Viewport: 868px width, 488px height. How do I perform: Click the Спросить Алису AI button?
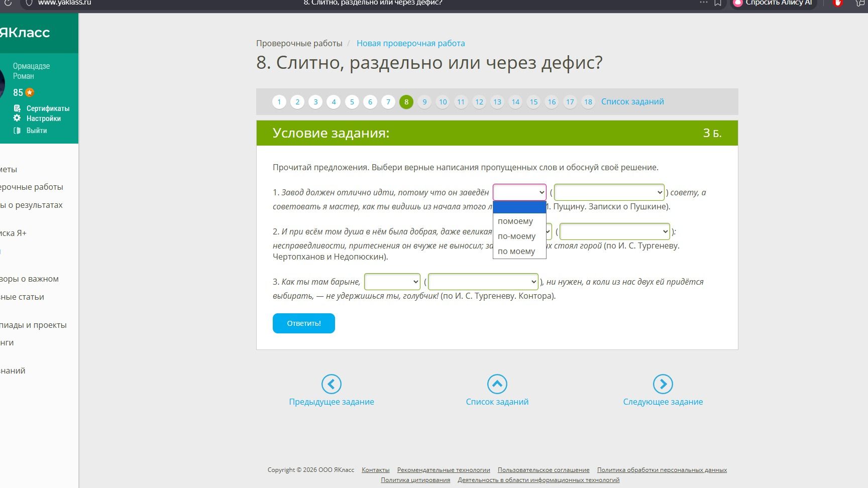[x=774, y=3]
